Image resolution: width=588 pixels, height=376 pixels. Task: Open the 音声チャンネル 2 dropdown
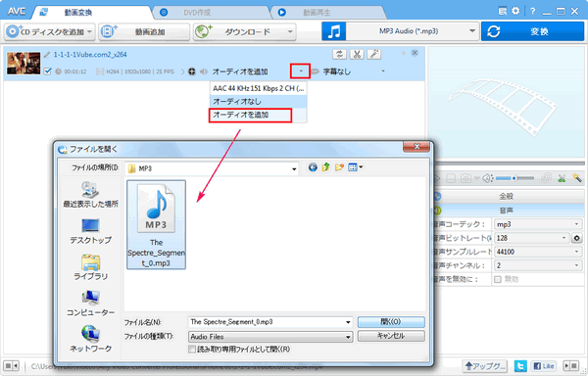tap(538, 265)
